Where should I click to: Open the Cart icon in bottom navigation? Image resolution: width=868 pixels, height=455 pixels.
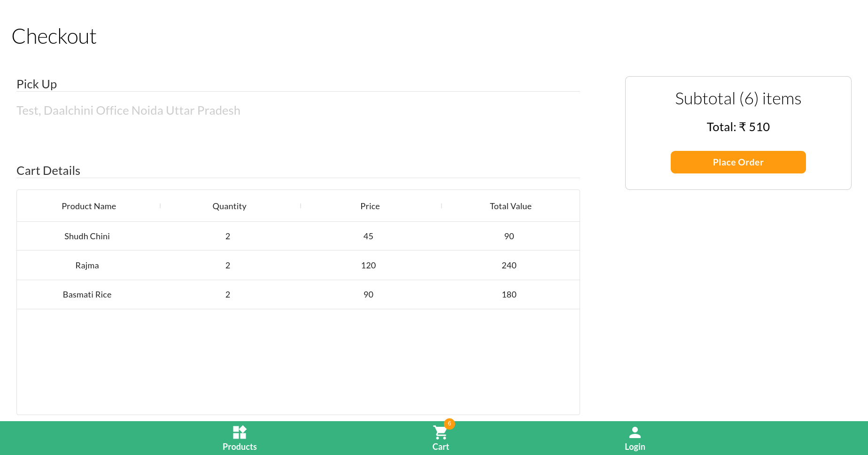click(440, 432)
